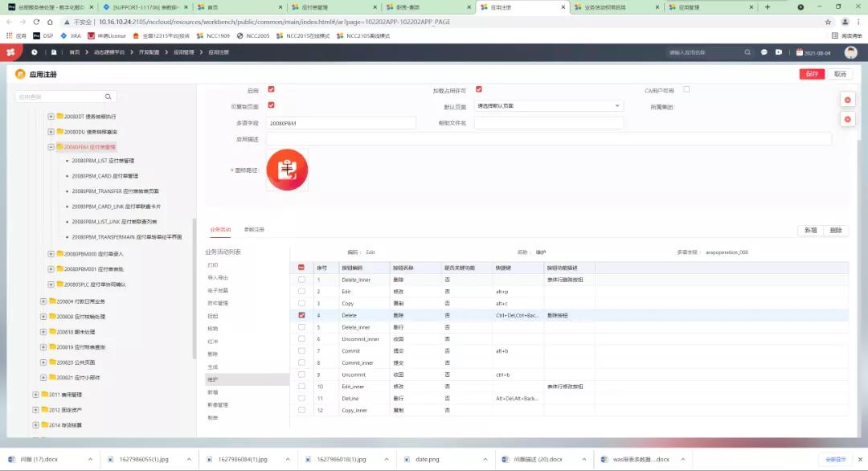Screen dimensions: 868x471
Task: Click the red NCC logo icon in header
Action: pyautogui.click(x=10, y=52)
